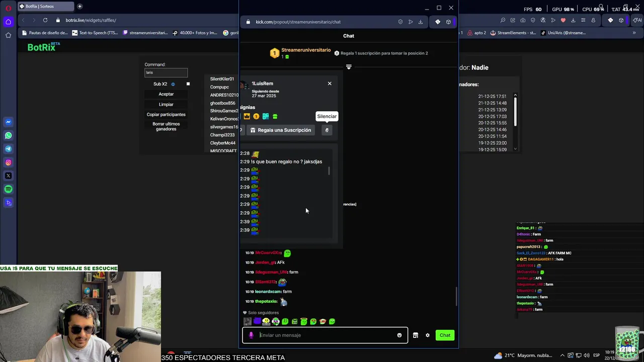644x362 pixels.
Task: Open the browser toolbar search magnifier icon
Action: coord(503,20)
